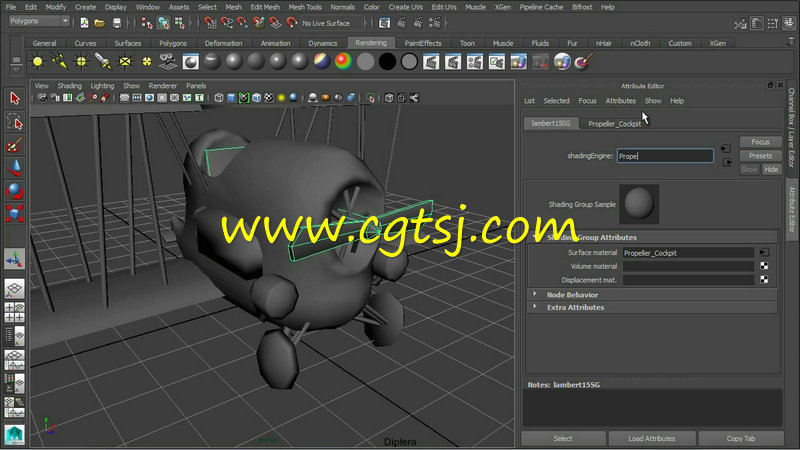
Task: Click the Focus button
Action: tap(760, 142)
